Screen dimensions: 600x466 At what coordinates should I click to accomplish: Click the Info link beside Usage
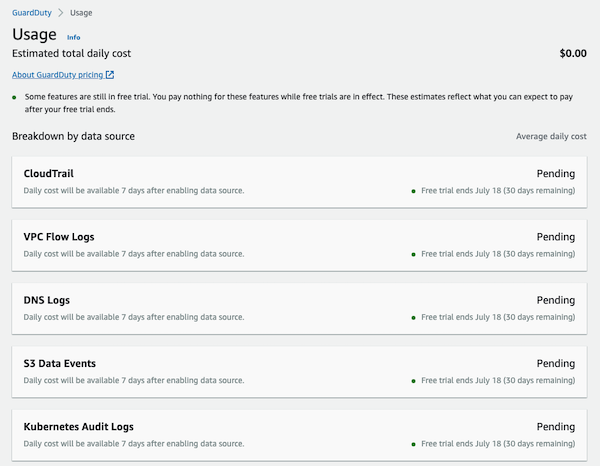73,37
